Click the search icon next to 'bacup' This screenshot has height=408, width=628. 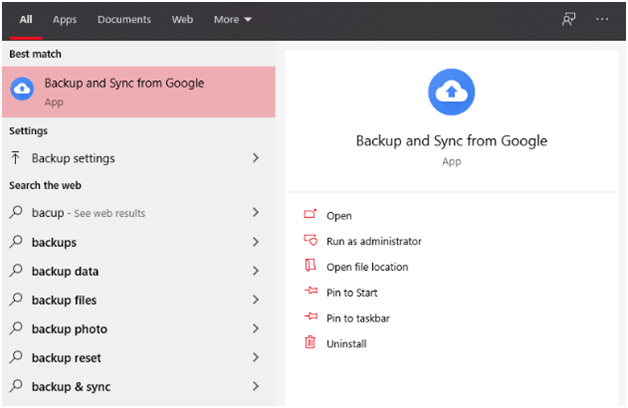click(x=16, y=212)
